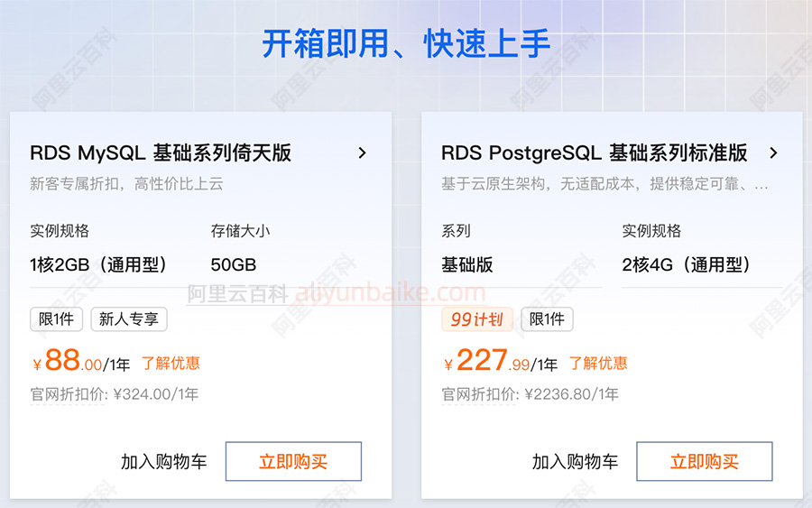
Task: Select the 50GB storage size field
Action: 234,265
